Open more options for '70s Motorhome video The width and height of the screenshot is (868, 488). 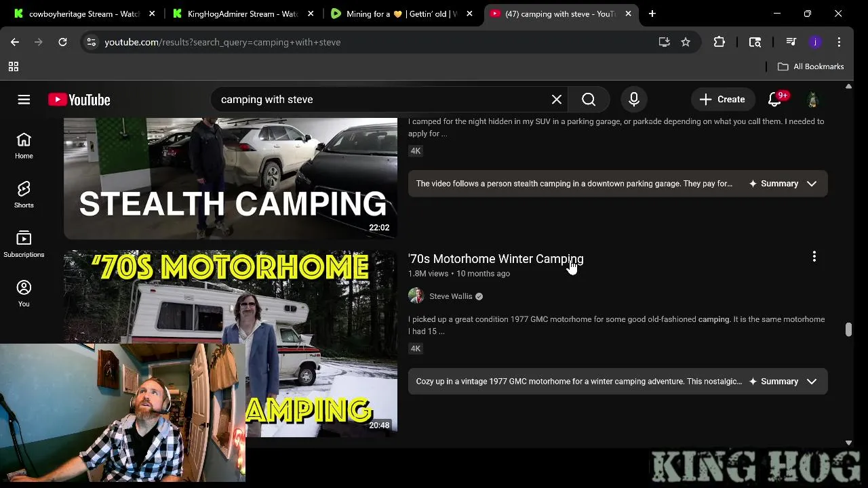click(814, 257)
